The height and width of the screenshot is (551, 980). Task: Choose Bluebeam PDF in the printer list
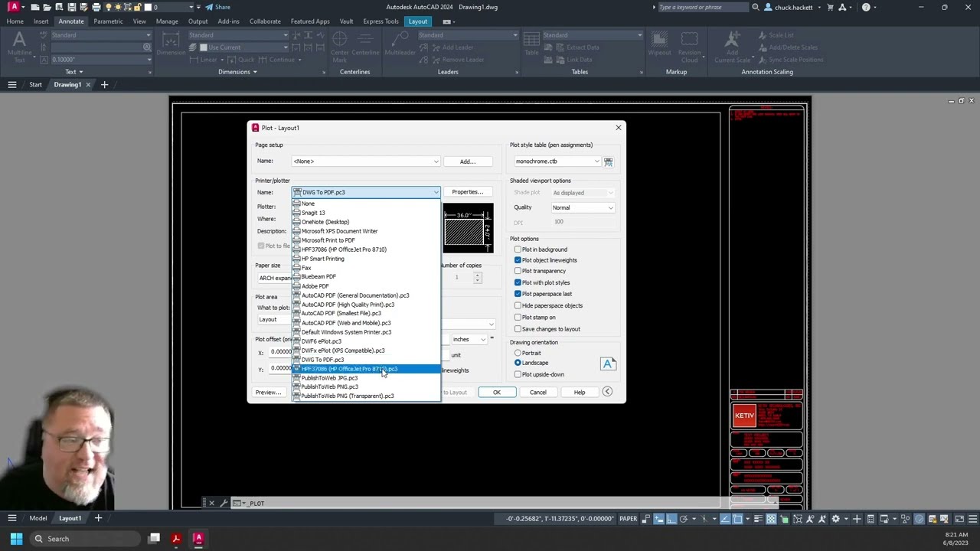pos(366,277)
